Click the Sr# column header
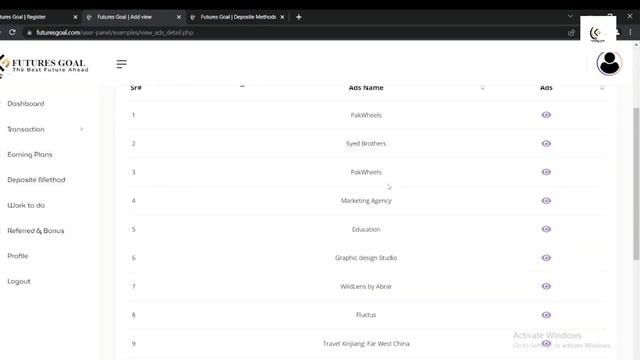640x360 pixels. 136,87
